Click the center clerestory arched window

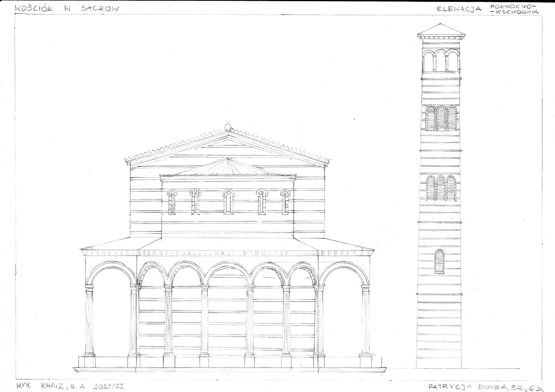click(228, 202)
